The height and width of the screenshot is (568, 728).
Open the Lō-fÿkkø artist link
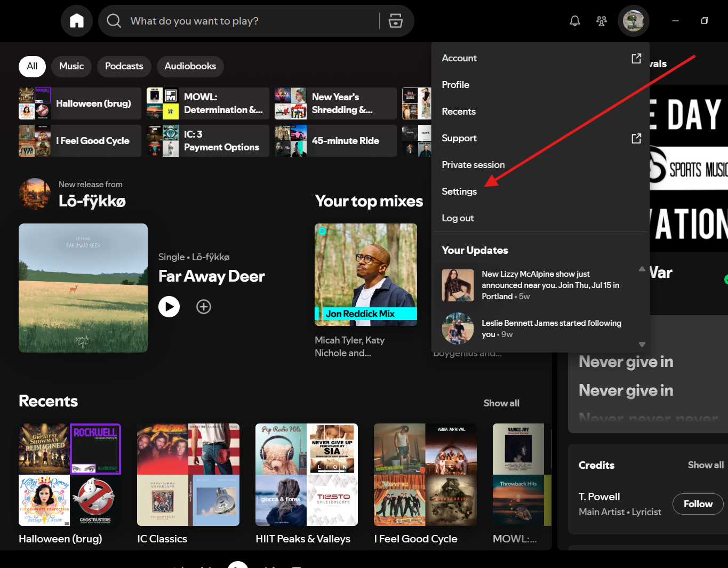92,201
